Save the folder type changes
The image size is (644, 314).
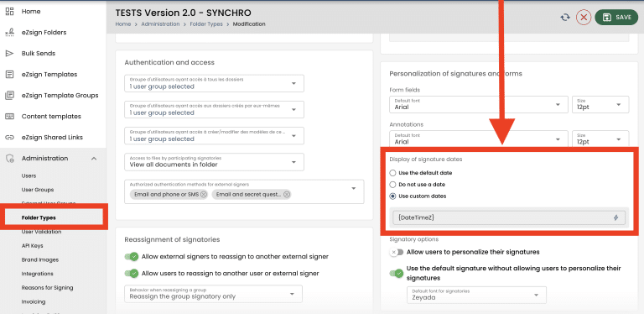pos(616,18)
